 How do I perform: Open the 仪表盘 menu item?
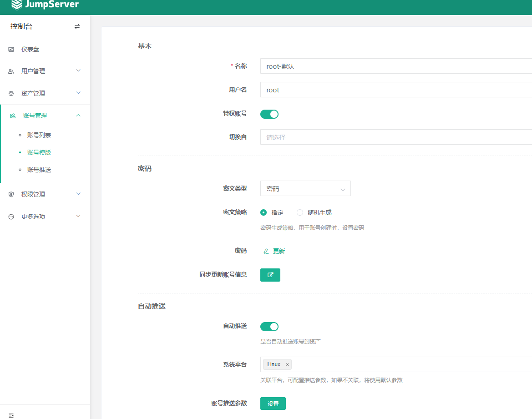click(45, 50)
